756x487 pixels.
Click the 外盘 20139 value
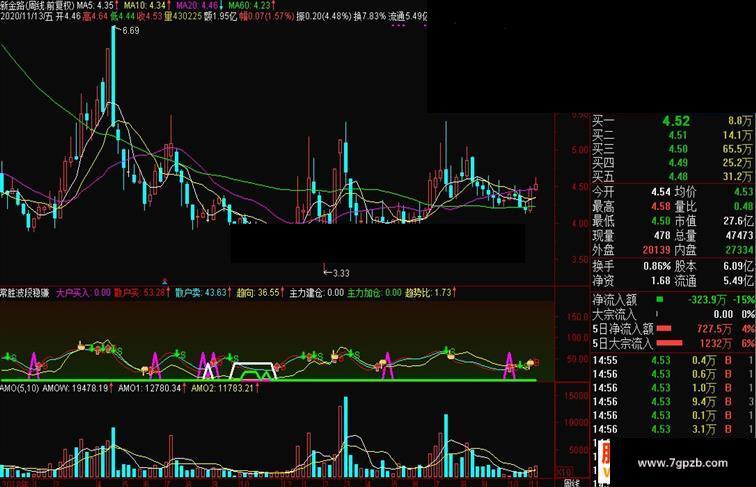pos(656,250)
